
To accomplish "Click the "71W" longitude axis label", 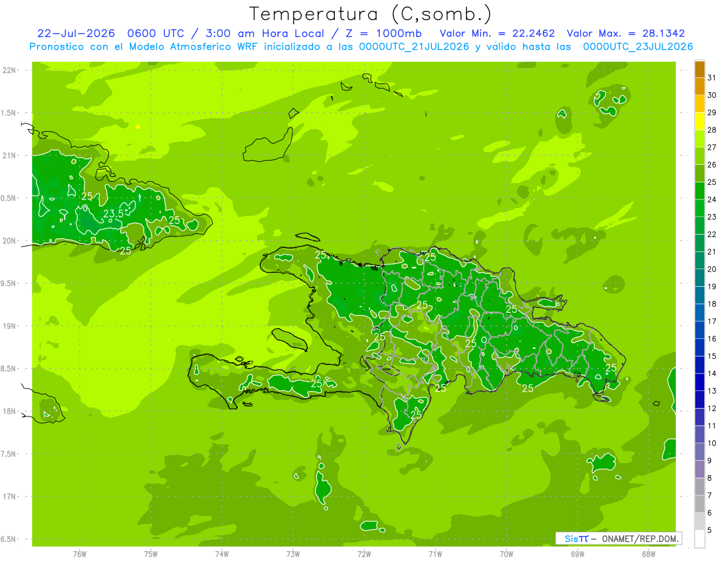I will (435, 554).
